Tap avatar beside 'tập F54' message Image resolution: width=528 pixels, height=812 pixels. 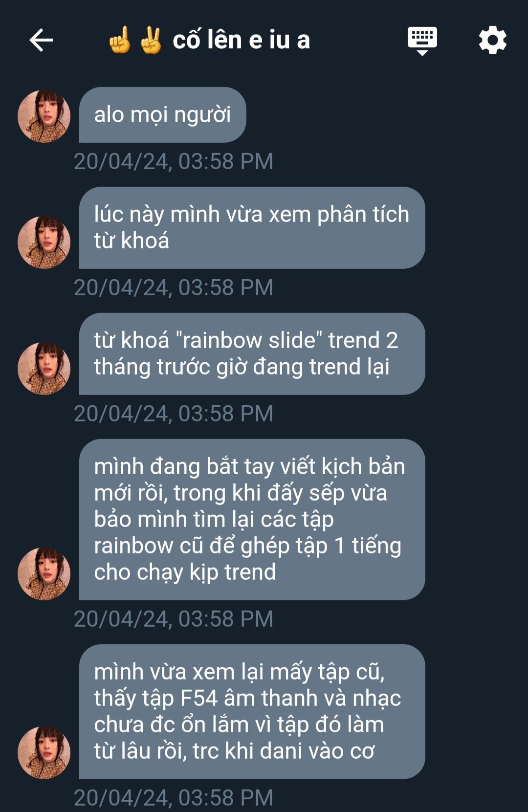click(44, 753)
